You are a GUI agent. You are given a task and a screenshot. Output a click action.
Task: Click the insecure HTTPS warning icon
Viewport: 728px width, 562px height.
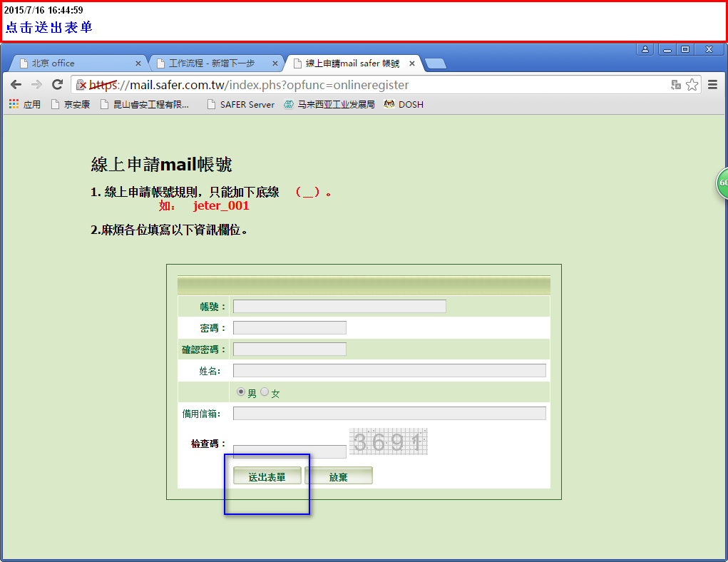(81, 85)
